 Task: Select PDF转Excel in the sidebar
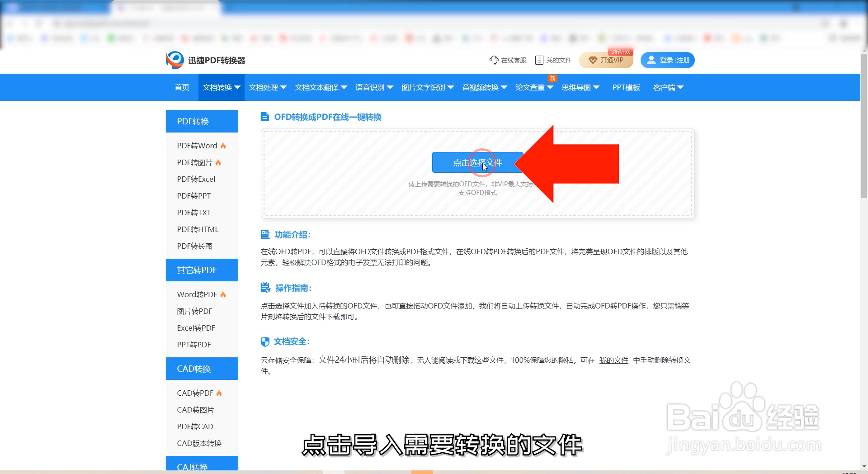click(196, 179)
